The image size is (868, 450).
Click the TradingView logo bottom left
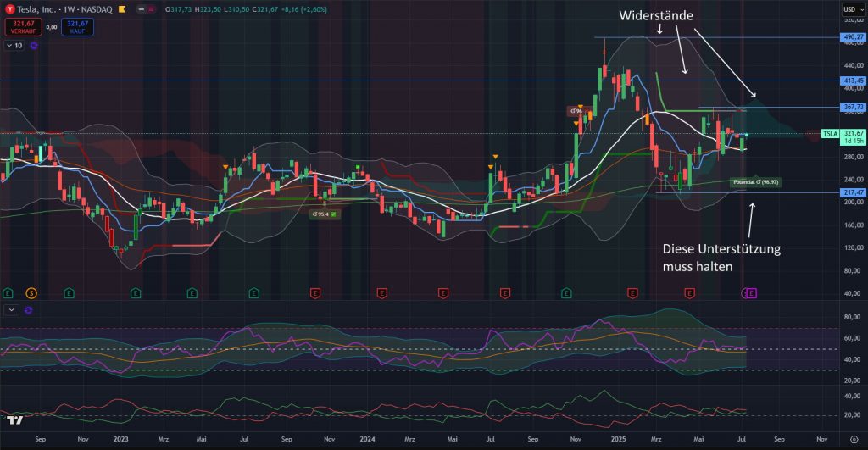point(15,420)
